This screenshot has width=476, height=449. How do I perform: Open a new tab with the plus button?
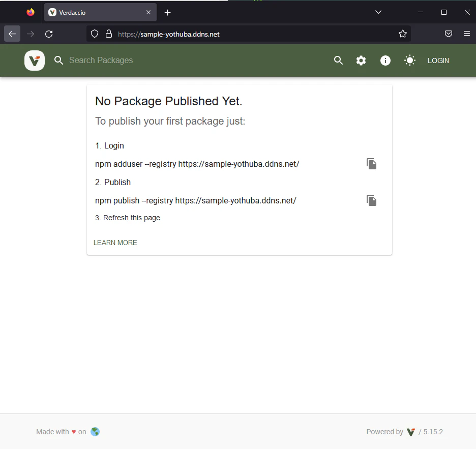pyautogui.click(x=168, y=12)
